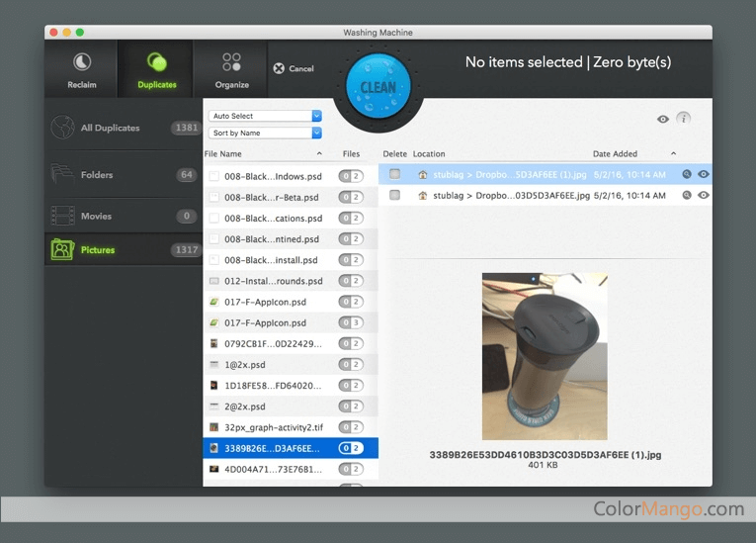This screenshot has height=543, width=756.
Task: Sort by Date Added column header
Action: (615, 154)
